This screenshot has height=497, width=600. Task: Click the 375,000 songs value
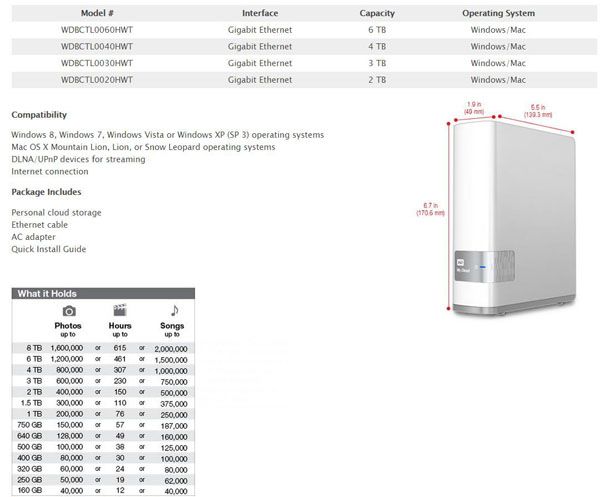pos(174,404)
